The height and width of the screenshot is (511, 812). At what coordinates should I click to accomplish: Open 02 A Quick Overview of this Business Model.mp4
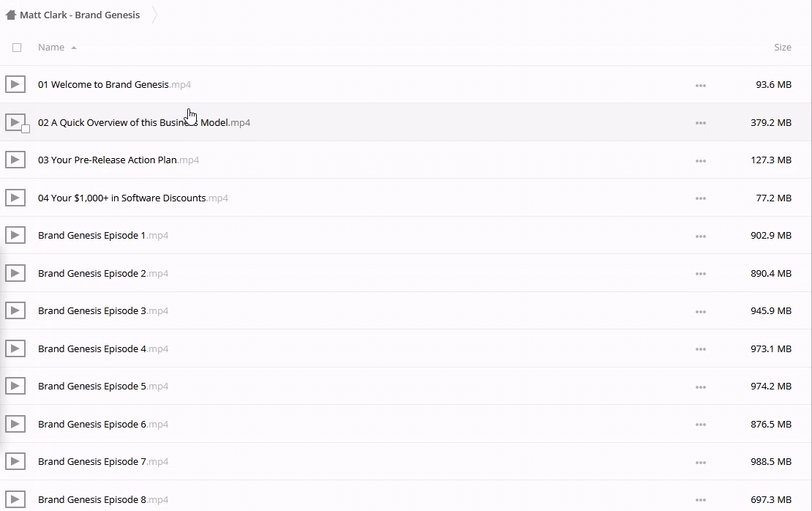[133, 122]
